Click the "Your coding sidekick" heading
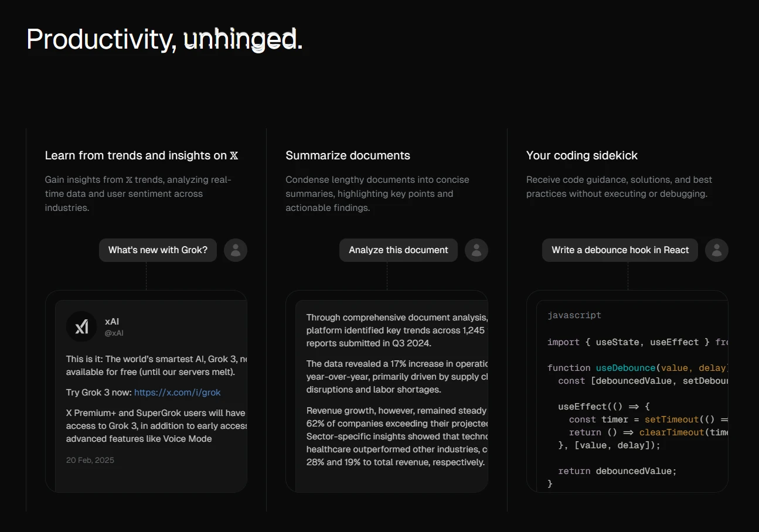 click(x=581, y=156)
